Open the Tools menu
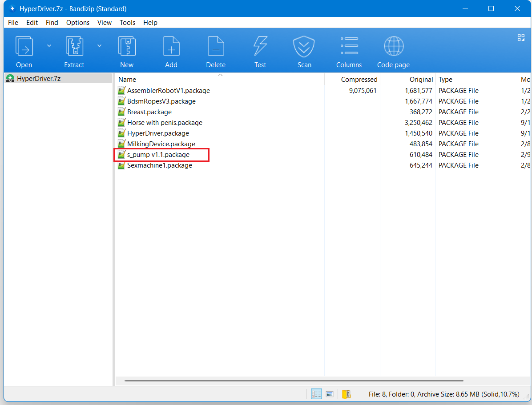Image resolution: width=532 pixels, height=405 pixels. (127, 22)
